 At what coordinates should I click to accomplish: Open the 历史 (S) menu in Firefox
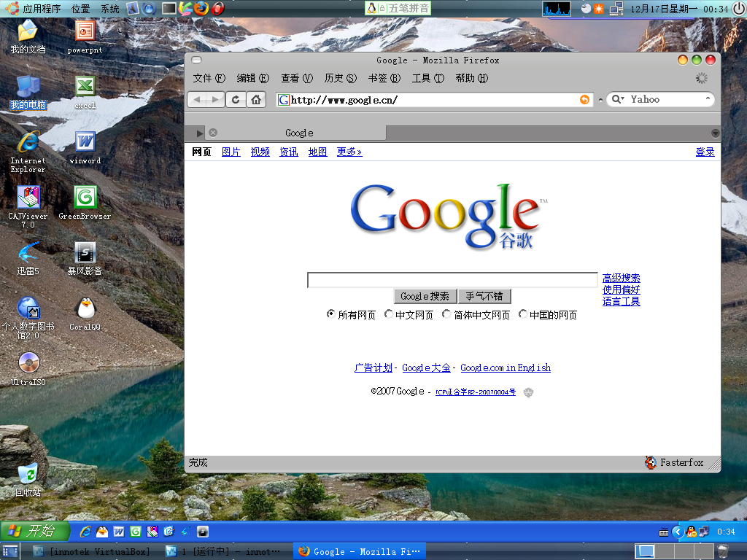tap(341, 78)
